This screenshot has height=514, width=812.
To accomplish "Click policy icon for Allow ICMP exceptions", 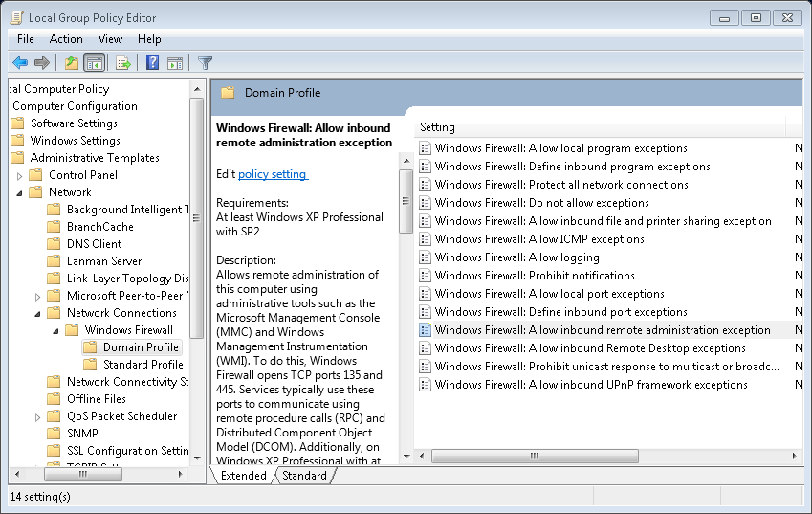I will (426, 239).
